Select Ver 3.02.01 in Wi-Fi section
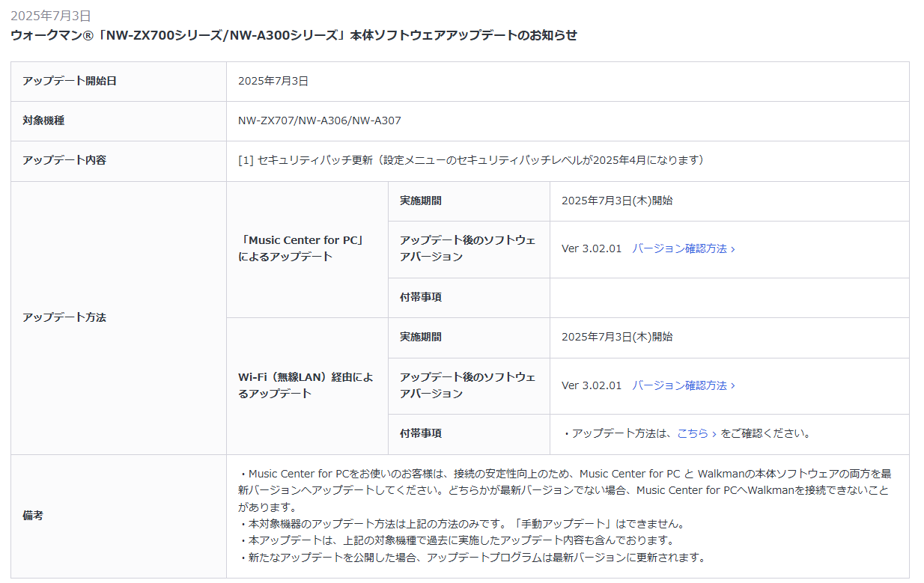 click(x=592, y=385)
